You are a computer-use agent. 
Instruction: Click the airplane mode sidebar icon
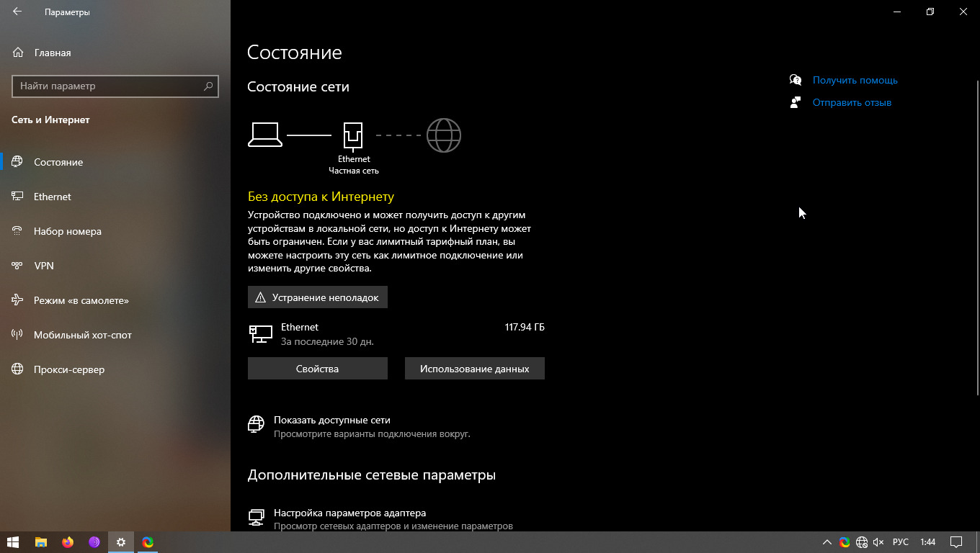pos(17,300)
